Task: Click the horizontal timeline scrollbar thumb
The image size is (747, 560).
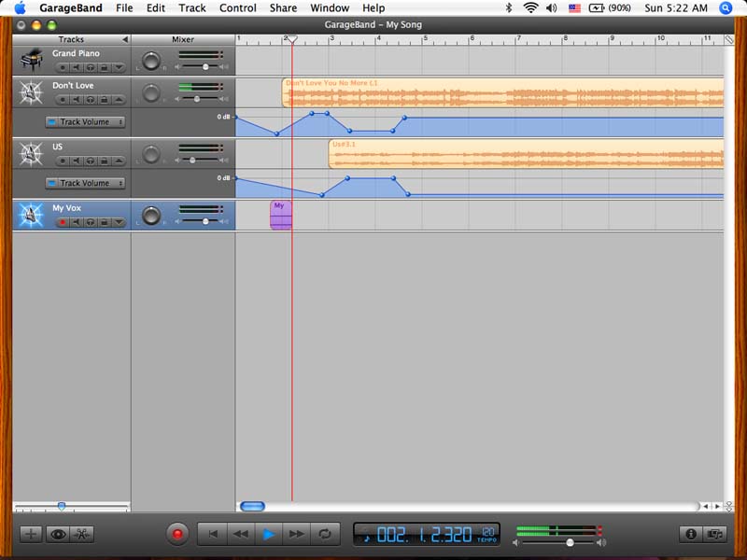Action: point(252,506)
